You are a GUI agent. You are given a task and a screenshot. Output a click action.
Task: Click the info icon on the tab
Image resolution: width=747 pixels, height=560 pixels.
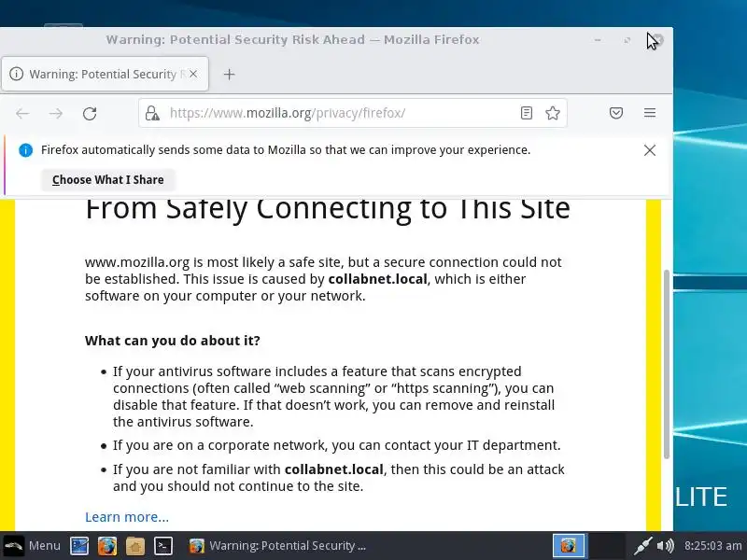pos(16,74)
